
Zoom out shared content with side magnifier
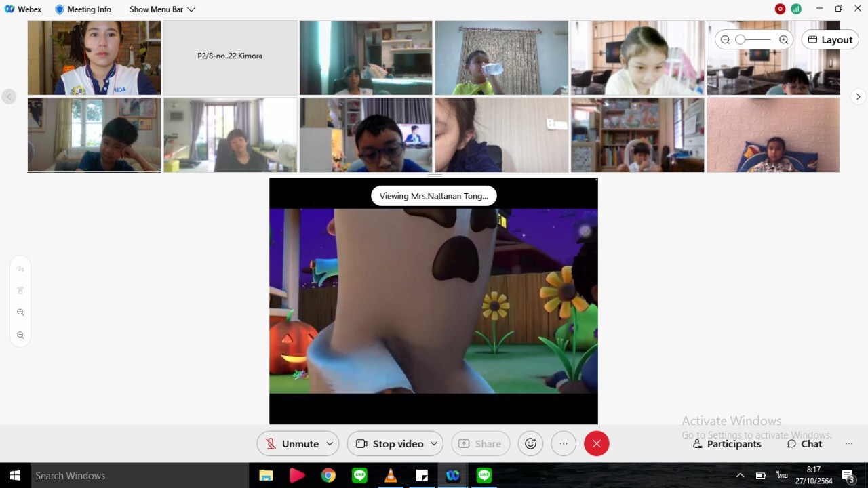coord(20,335)
